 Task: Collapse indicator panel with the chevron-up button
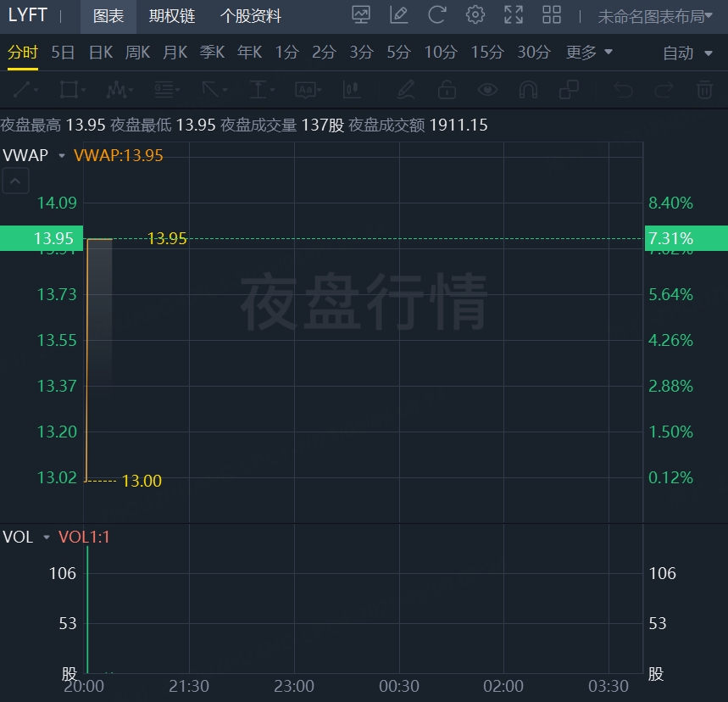(x=16, y=181)
